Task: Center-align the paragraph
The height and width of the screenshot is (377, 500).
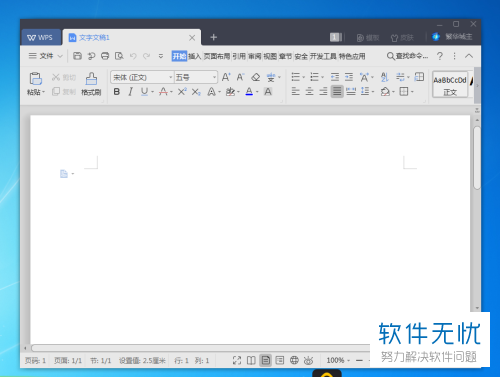Action: [x=309, y=91]
